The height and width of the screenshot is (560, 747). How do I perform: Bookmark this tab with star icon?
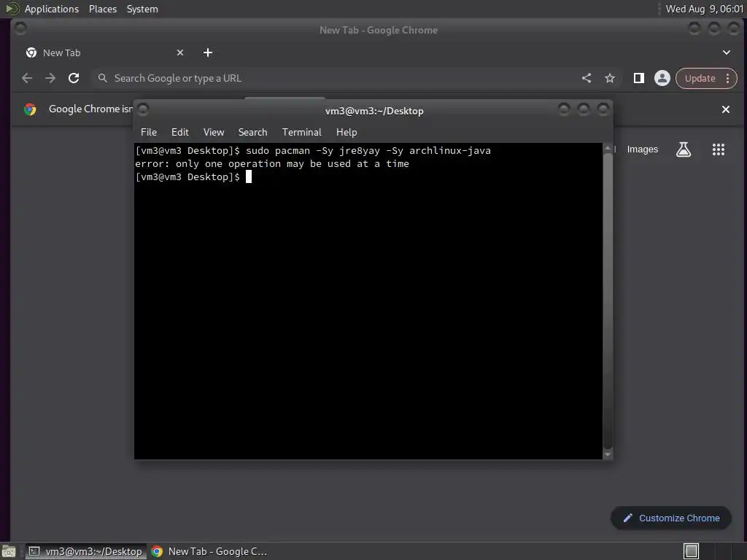(x=610, y=78)
